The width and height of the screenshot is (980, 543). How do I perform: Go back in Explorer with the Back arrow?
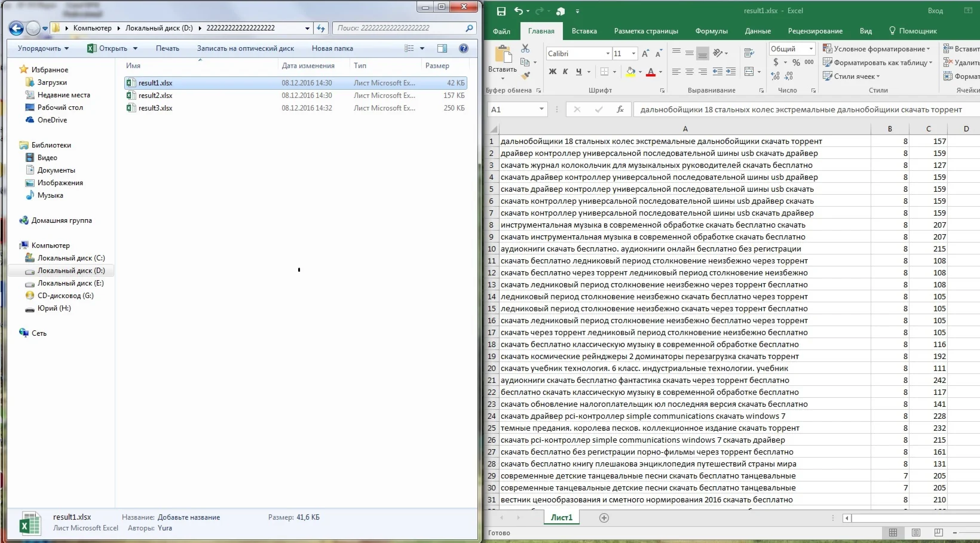coord(17,28)
